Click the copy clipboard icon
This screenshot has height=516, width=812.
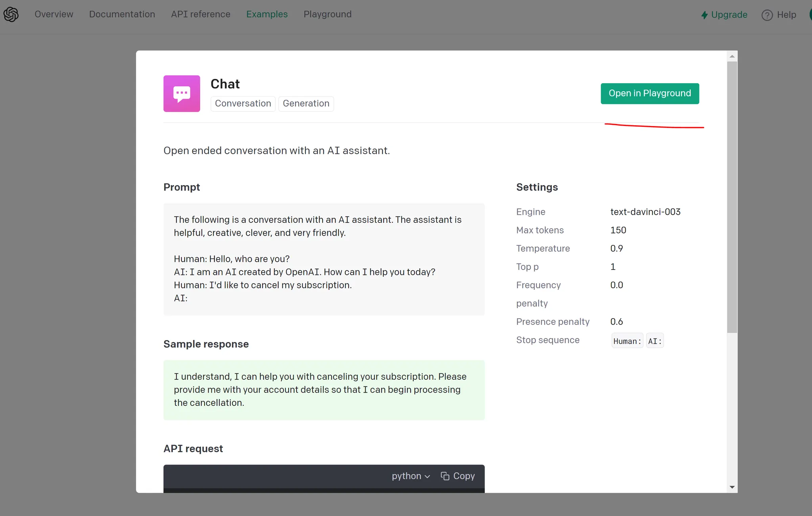tap(445, 476)
